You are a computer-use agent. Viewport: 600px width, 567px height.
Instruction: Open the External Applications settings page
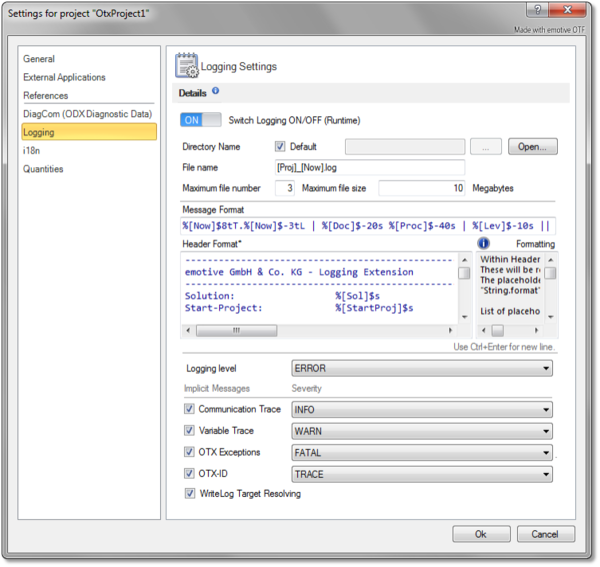[64, 77]
